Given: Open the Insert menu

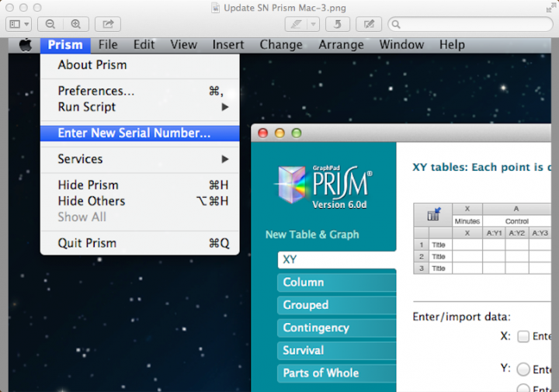Looking at the screenshot, I should click(228, 45).
